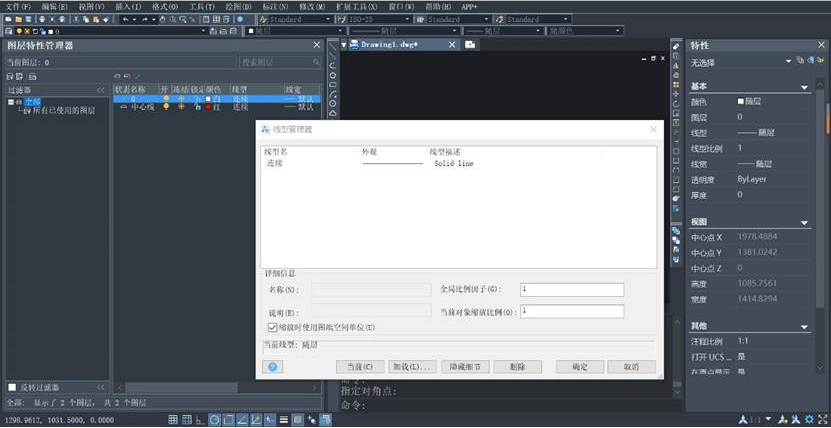Open the 绘图(D) menu
This screenshot has height=428, width=831.
coord(238,7)
